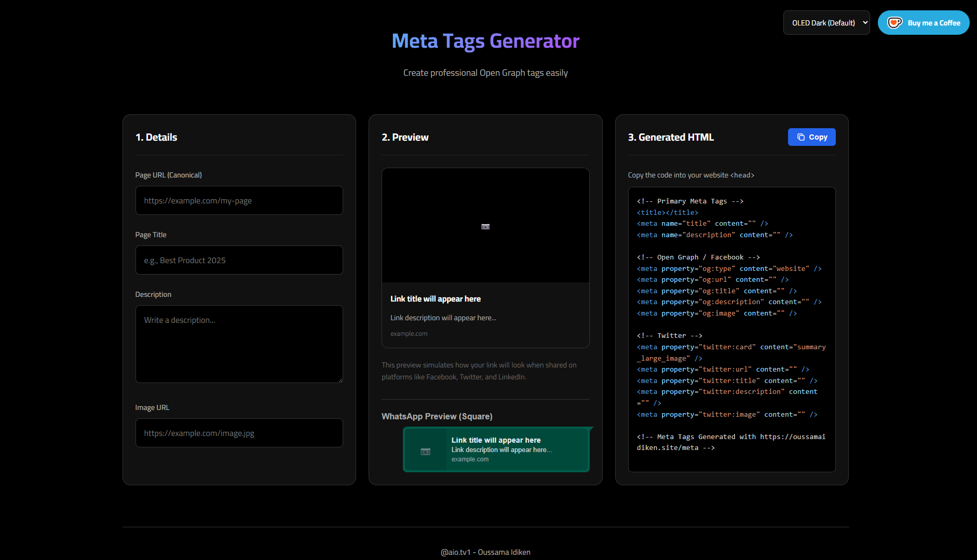Screen dimensions: 977x560
Task: Click the Buy me a Coffee button
Action: (x=923, y=22)
